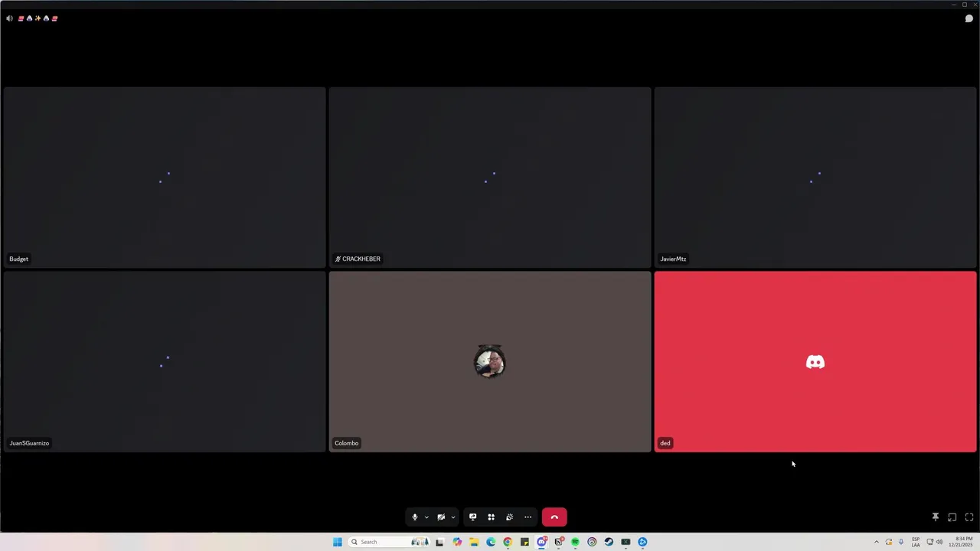The height and width of the screenshot is (551, 980).
Task: Open system volume control in tray
Action: 939,542
